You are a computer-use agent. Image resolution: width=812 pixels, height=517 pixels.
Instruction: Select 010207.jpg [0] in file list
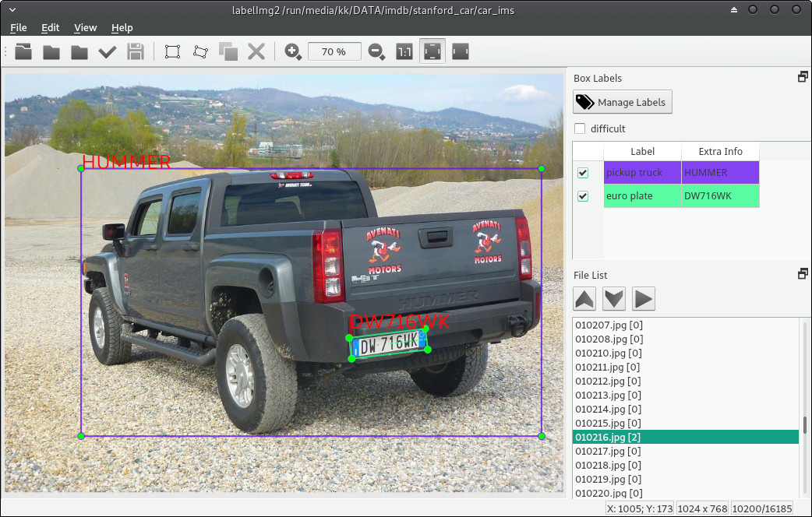click(x=686, y=325)
